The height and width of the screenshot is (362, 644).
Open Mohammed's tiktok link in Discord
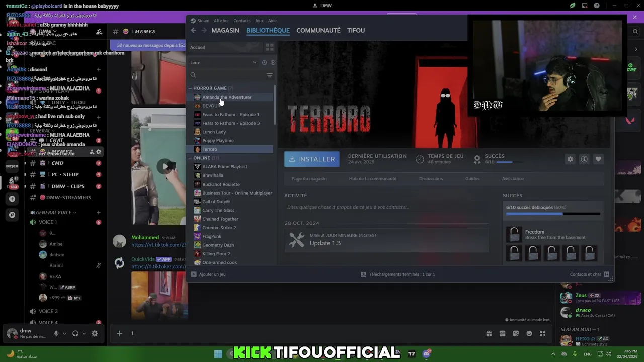158,245
